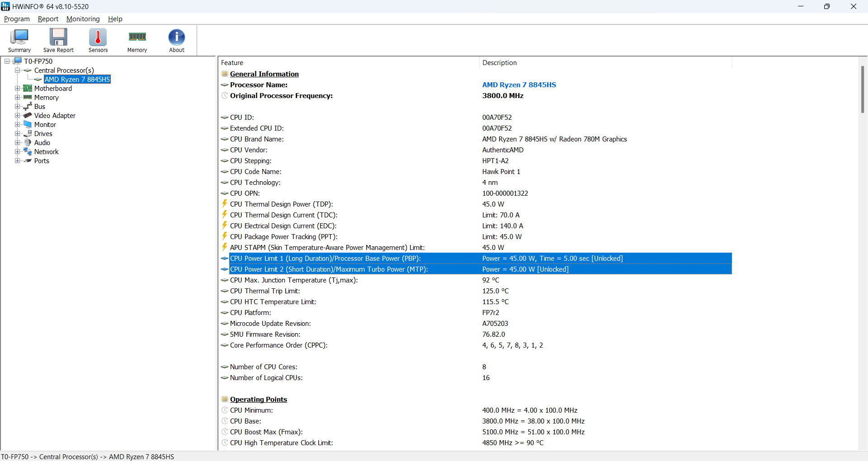The height and width of the screenshot is (461, 868).
Task: Select AMD Ryzen 7 8845HS tree item
Action: (x=77, y=79)
